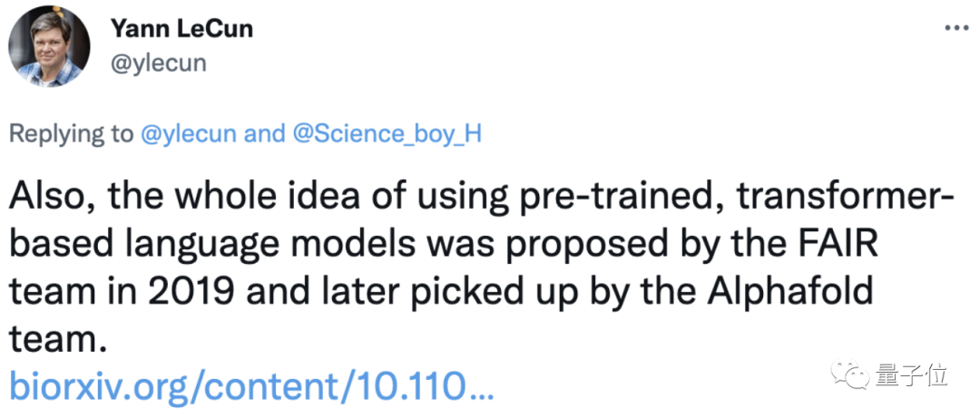Image resolution: width=980 pixels, height=418 pixels.
Task: Click the "Replying to" label
Action: click(71, 134)
